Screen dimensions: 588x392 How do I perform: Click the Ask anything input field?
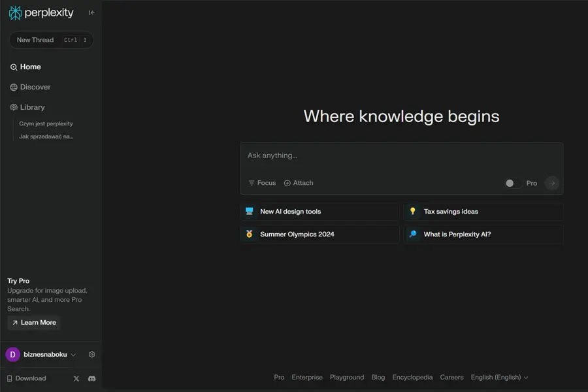(401, 155)
